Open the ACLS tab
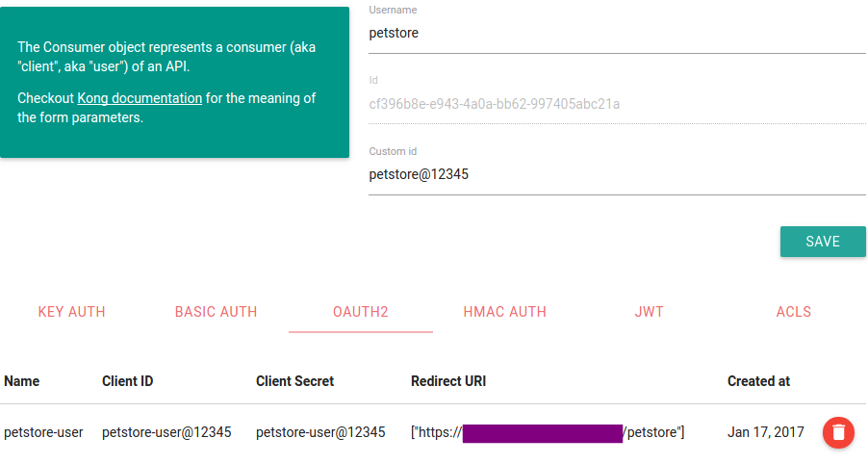This screenshot has width=868, height=464. click(x=794, y=312)
